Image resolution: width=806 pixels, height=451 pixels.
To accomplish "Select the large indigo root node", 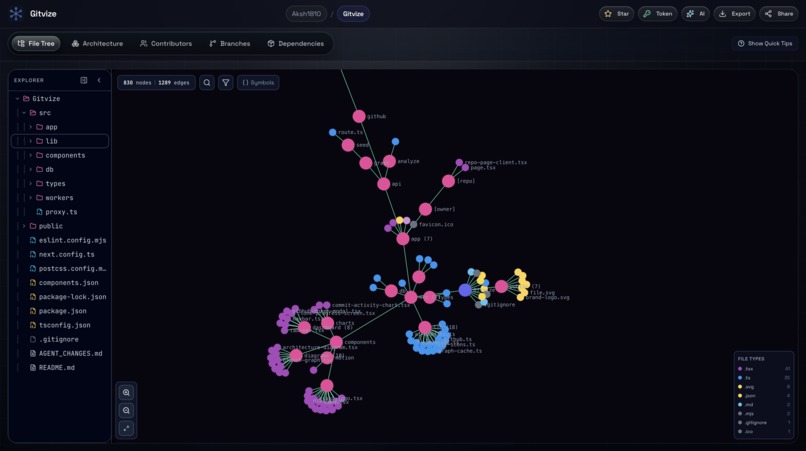I will (465, 290).
